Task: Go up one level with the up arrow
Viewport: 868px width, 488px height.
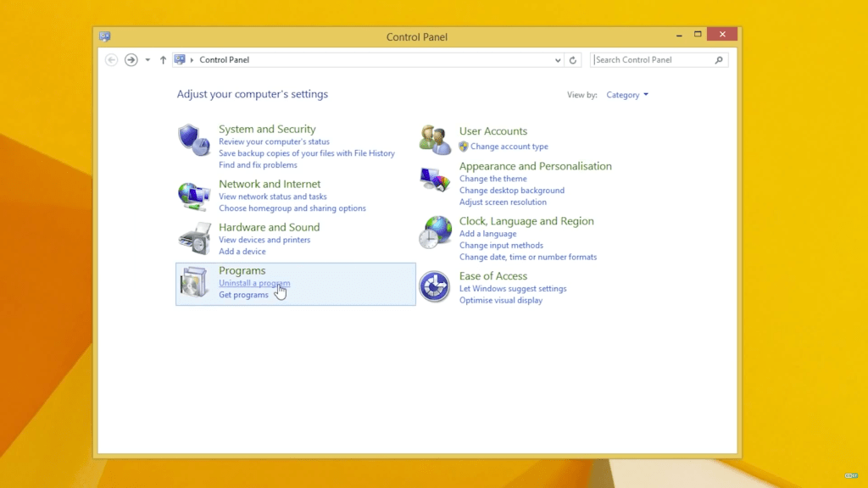Action: tap(164, 60)
